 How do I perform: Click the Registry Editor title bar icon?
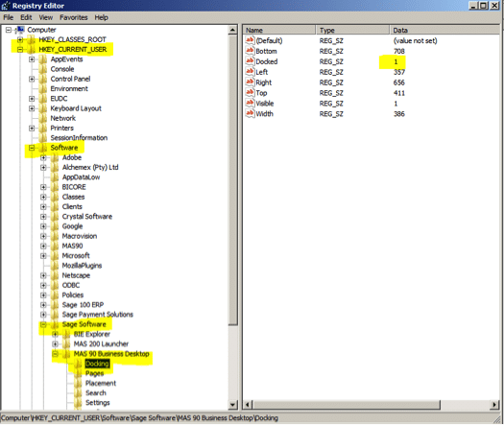[x=6, y=6]
